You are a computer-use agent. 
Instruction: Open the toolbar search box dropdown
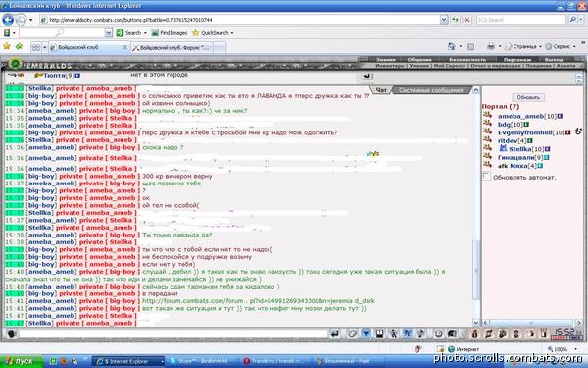(109, 33)
